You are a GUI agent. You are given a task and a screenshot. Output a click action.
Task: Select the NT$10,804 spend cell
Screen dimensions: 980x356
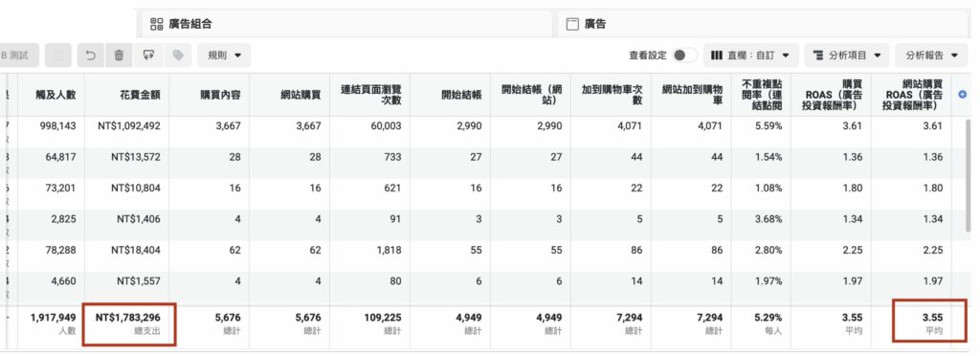(127, 194)
